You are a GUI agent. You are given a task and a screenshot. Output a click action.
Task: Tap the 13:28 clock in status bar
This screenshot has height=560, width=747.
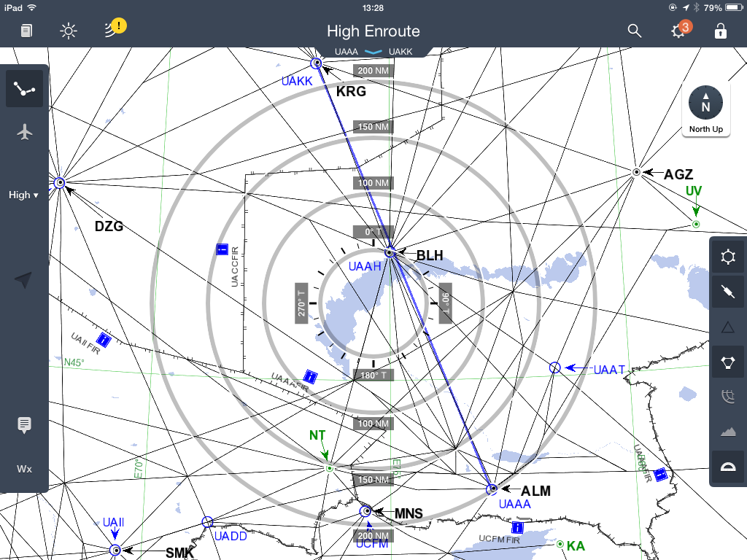(x=373, y=7)
